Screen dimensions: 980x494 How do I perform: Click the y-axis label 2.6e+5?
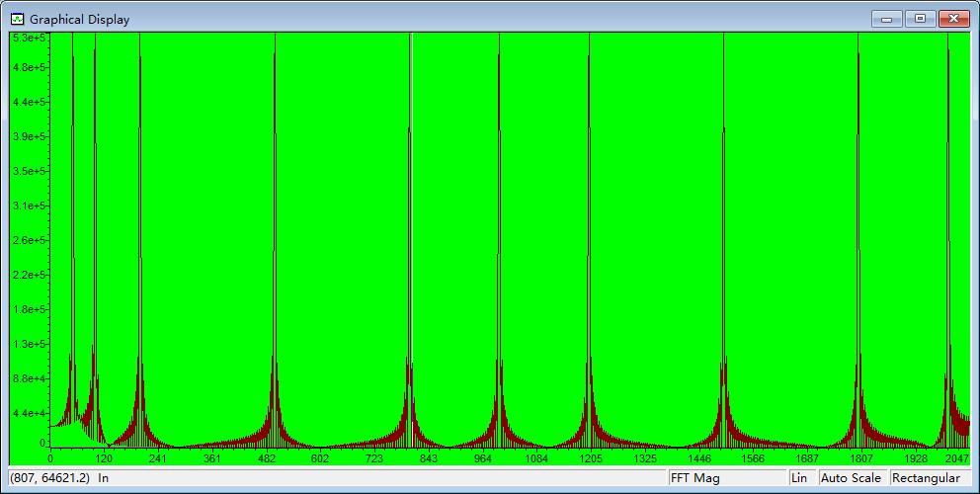click(x=30, y=240)
